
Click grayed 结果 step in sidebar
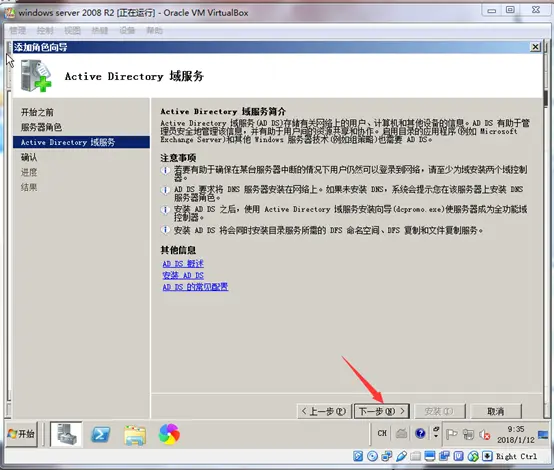coord(29,187)
